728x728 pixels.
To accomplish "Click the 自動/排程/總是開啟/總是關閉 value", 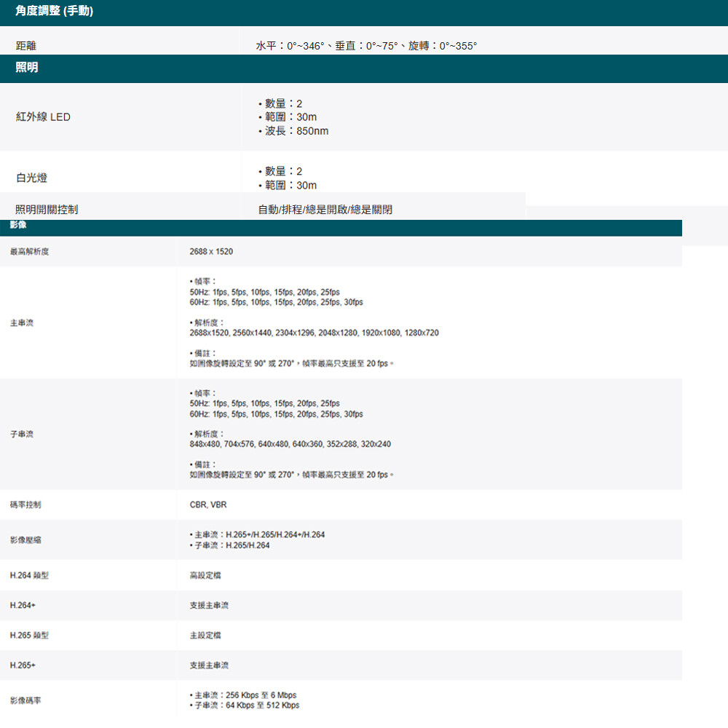I will click(325, 210).
